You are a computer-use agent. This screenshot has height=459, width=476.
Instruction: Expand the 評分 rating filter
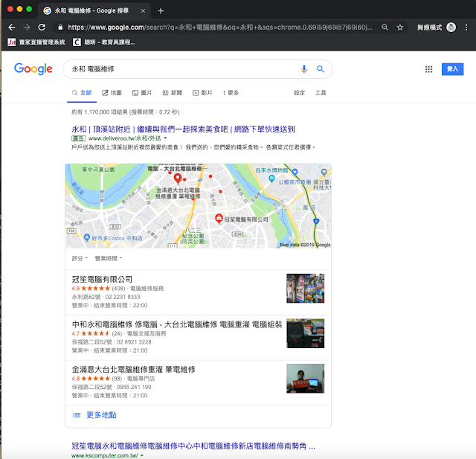click(80, 258)
